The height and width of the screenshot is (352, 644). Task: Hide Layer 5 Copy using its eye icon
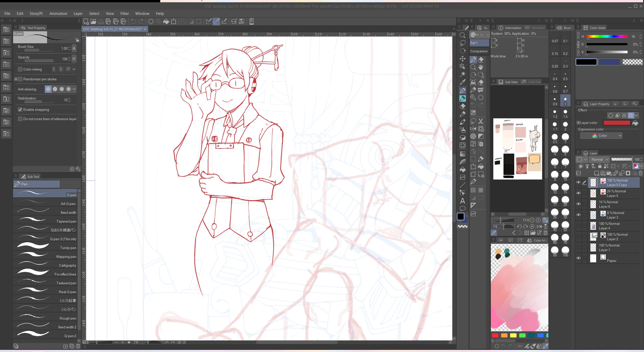(579, 183)
